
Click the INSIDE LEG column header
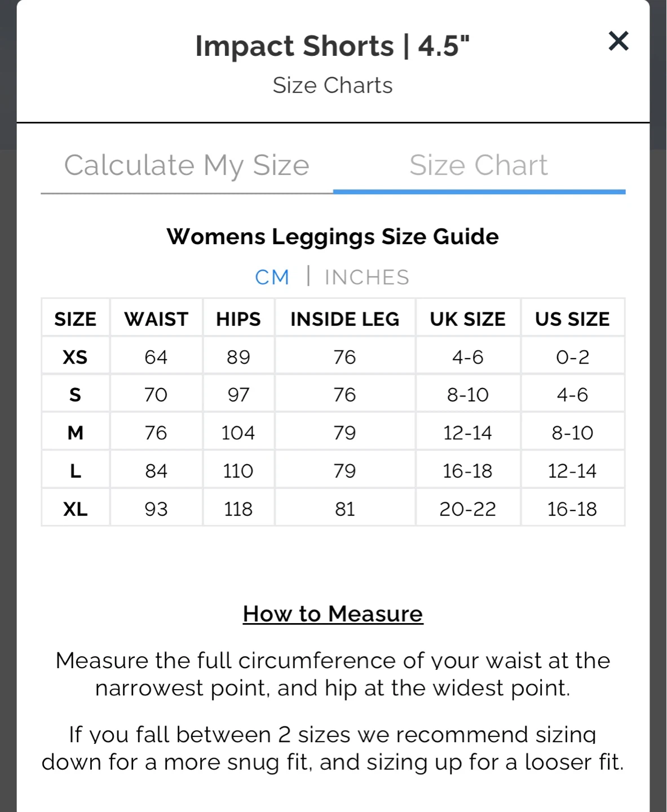click(345, 319)
